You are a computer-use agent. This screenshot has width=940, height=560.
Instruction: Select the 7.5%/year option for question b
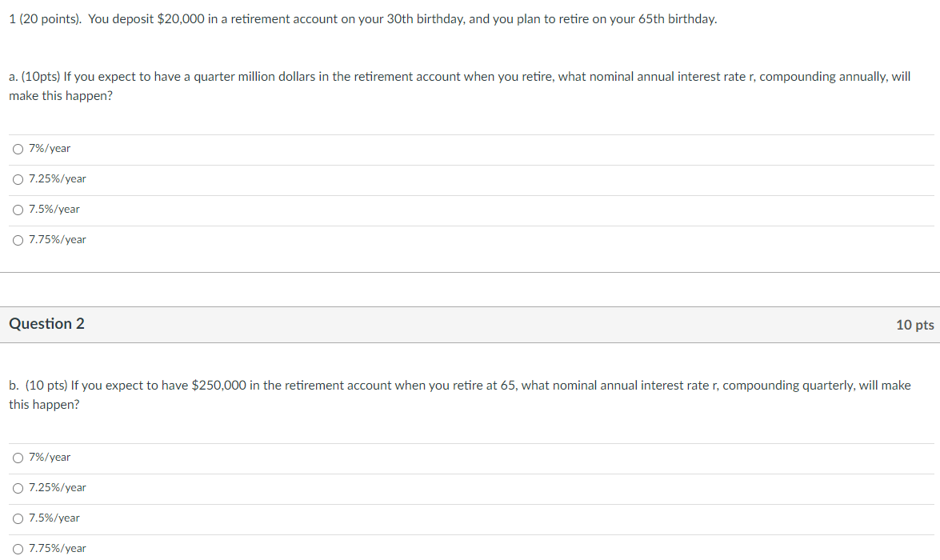(18, 518)
